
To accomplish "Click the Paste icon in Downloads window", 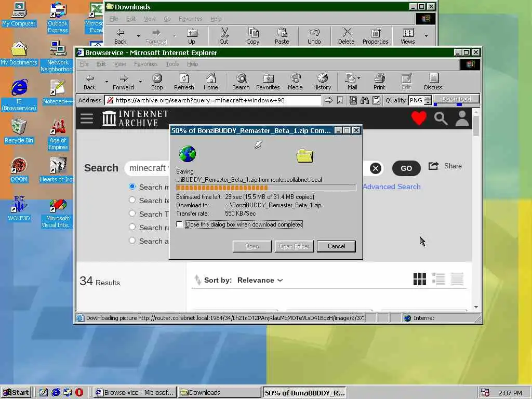I will click(x=282, y=36).
